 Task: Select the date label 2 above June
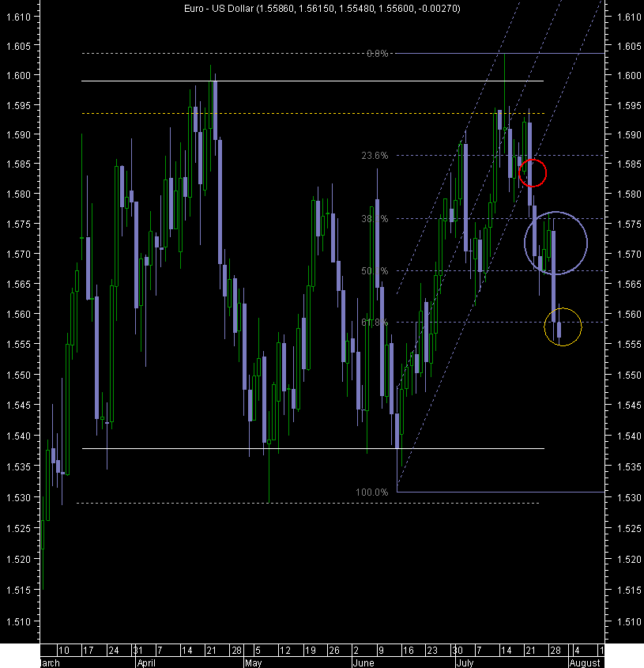[x=356, y=651]
